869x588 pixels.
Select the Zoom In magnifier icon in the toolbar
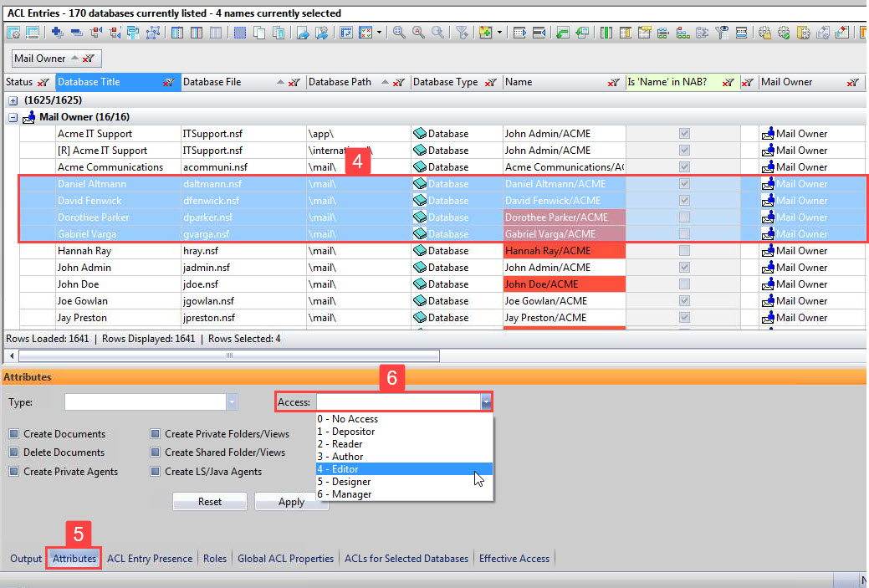[401, 32]
